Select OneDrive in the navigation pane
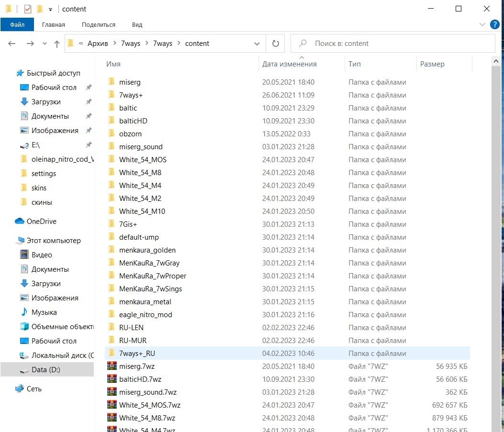The image size is (504, 432). pos(41,222)
